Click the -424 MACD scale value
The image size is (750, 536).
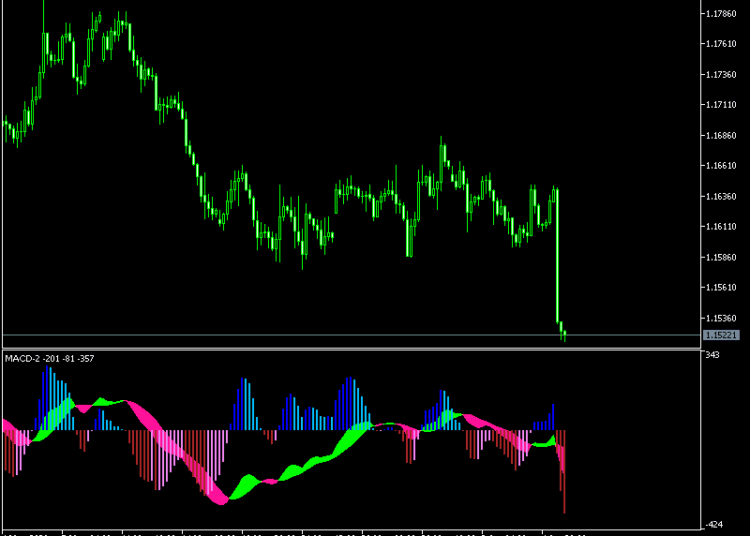click(714, 525)
